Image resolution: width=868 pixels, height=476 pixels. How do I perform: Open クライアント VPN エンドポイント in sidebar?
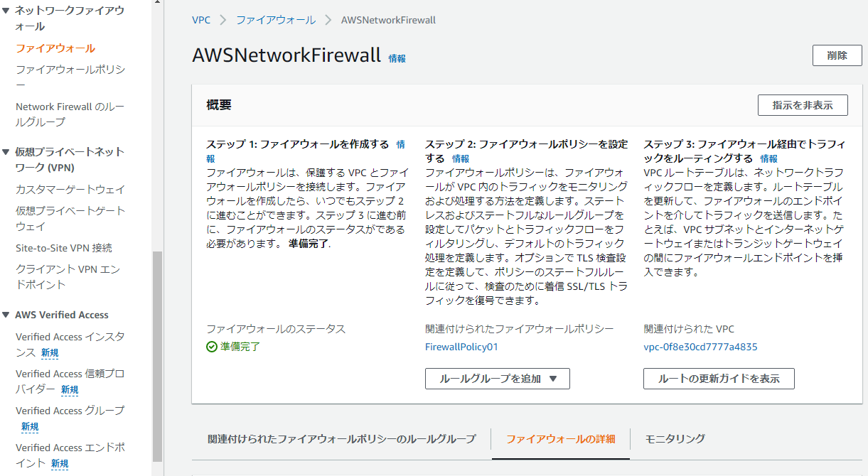click(x=68, y=277)
